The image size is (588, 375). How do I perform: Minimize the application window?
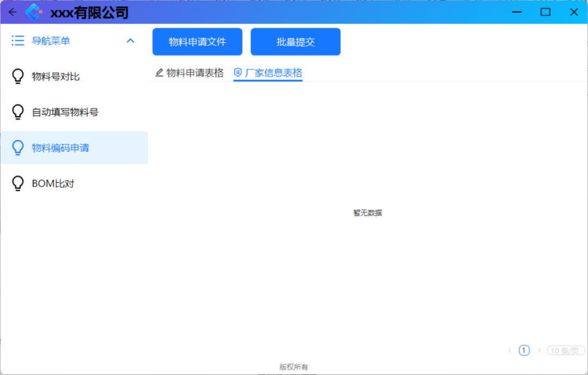click(x=517, y=12)
